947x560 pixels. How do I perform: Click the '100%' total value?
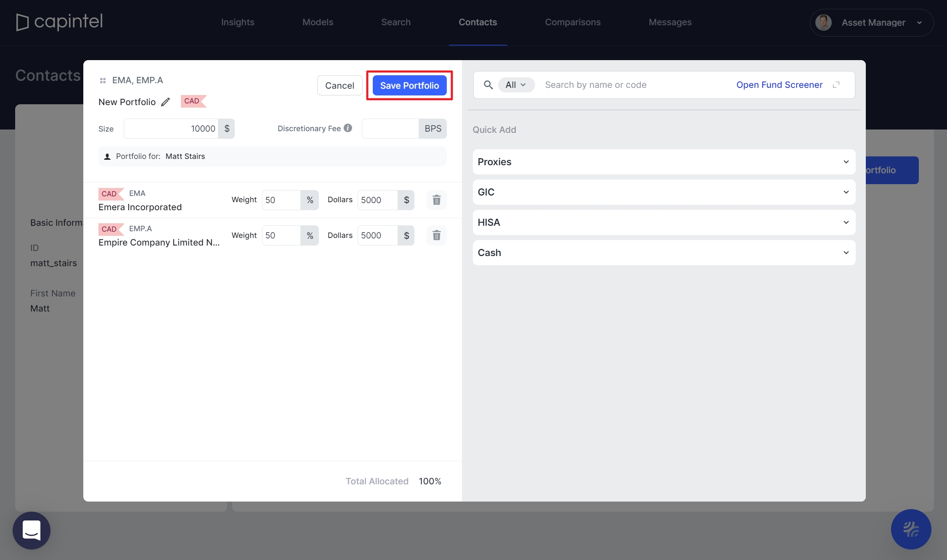pyautogui.click(x=430, y=481)
